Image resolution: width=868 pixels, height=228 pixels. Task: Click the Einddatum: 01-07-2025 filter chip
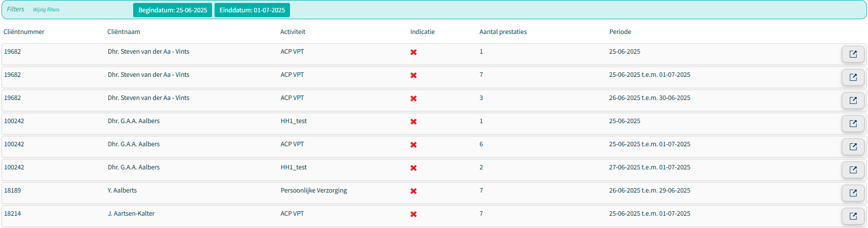click(x=252, y=10)
